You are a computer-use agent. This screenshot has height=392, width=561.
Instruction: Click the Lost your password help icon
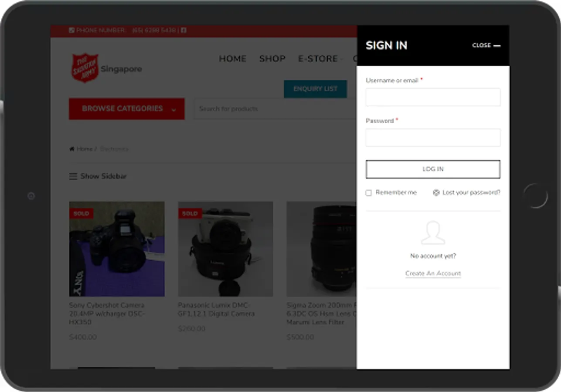436,193
